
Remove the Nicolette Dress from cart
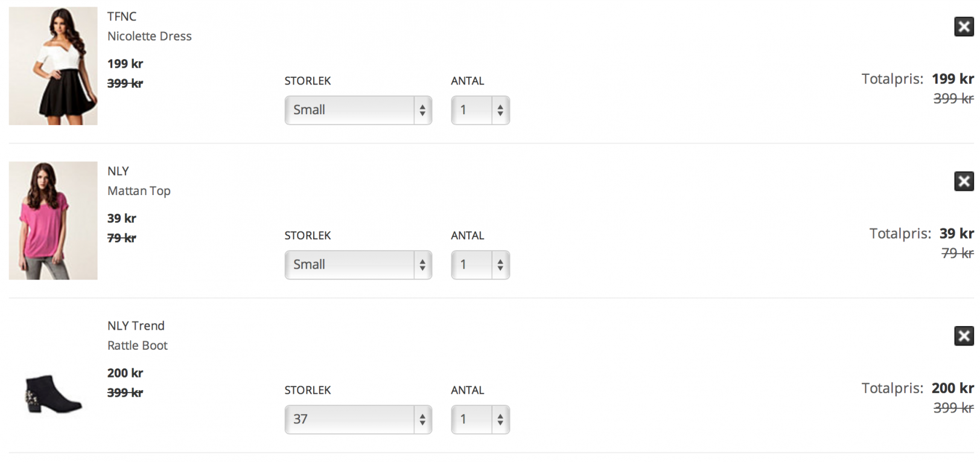pyautogui.click(x=964, y=27)
